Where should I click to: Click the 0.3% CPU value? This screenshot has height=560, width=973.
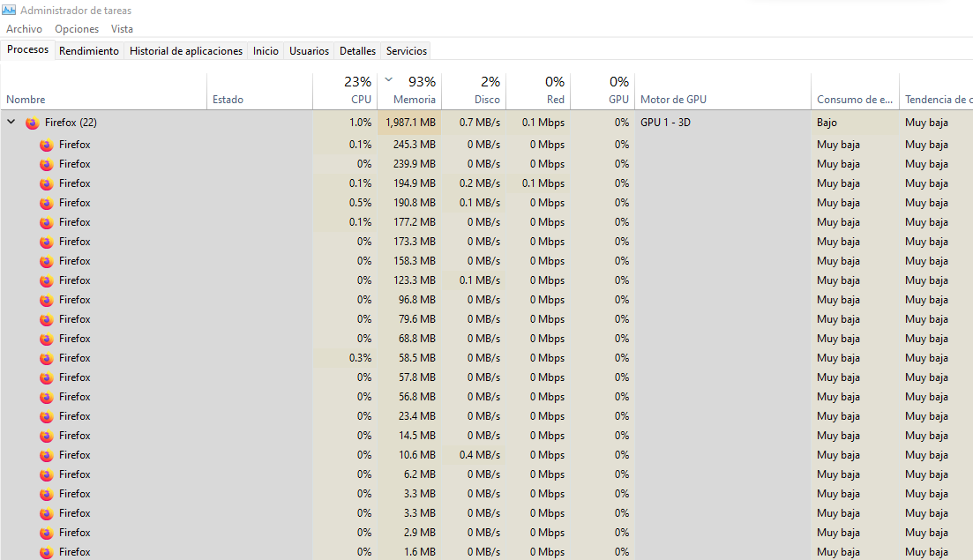tap(360, 357)
